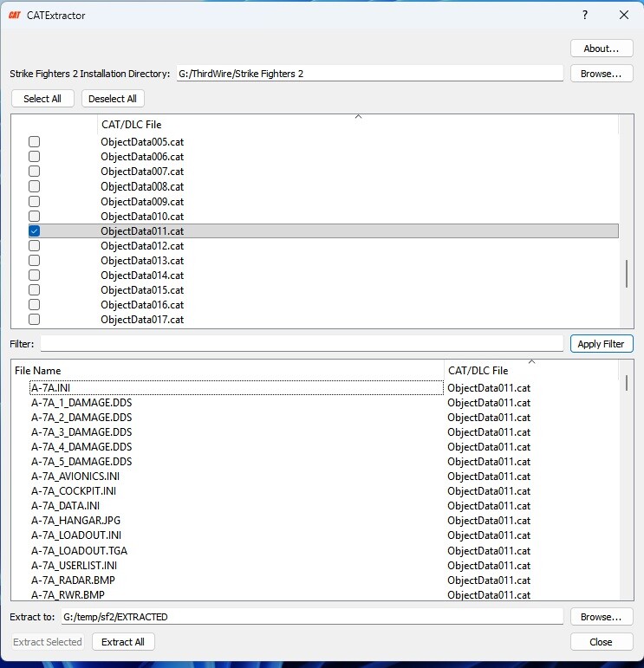The image size is (644, 668).
Task: Click the installation directory path field
Action: (370, 74)
